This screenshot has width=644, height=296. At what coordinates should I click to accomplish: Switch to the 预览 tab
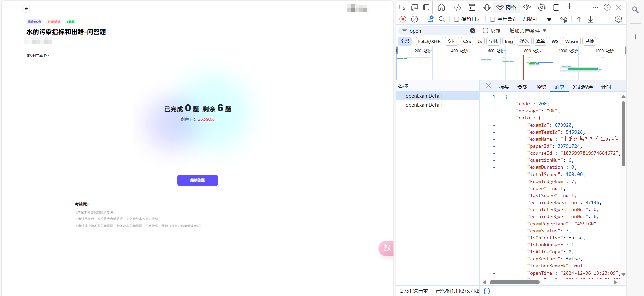541,87
